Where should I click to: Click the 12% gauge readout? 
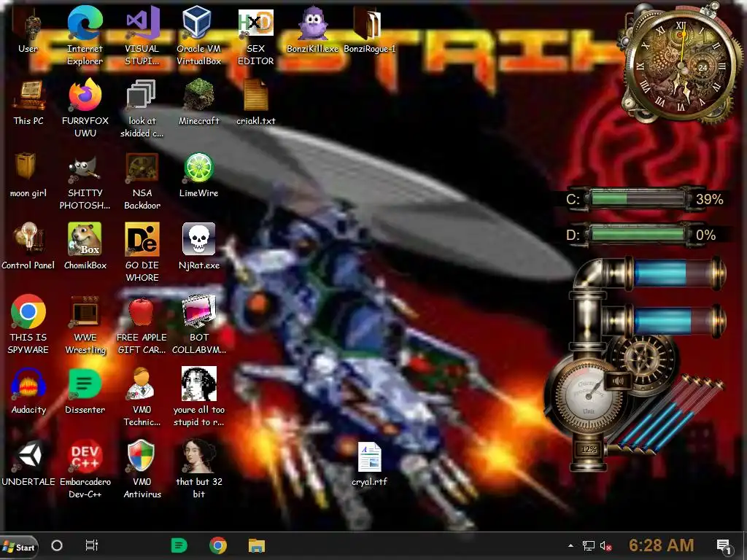(589, 449)
